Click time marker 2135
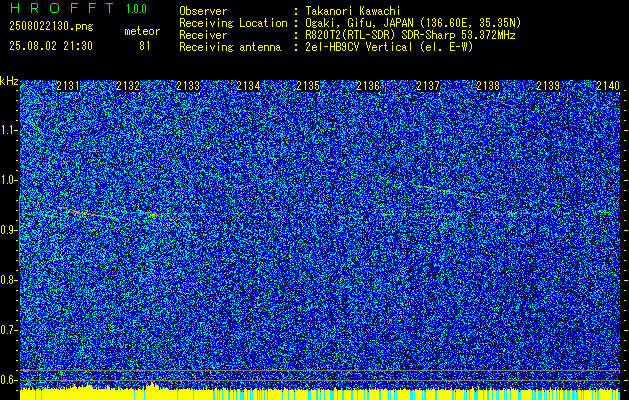 (308, 86)
